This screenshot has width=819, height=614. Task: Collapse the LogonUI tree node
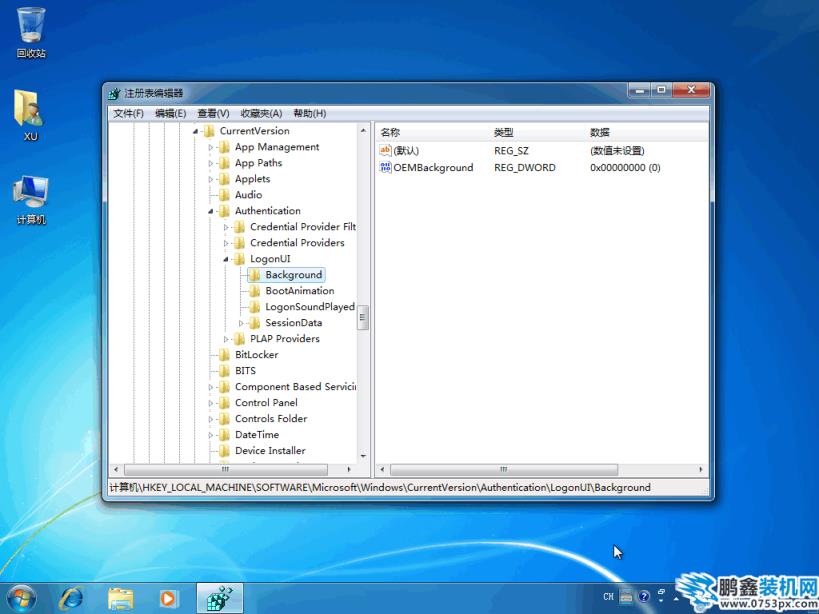(226, 259)
